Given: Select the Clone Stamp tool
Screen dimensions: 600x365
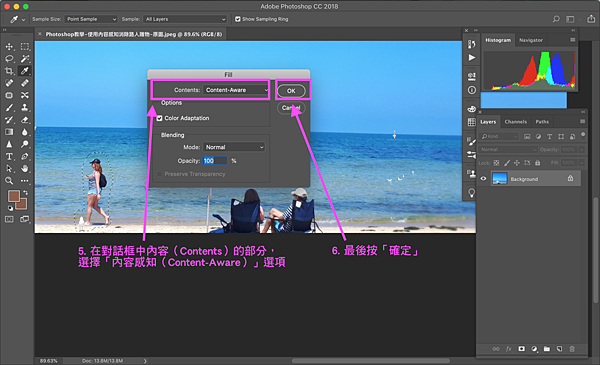Looking at the screenshot, I should tap(25, 108).
